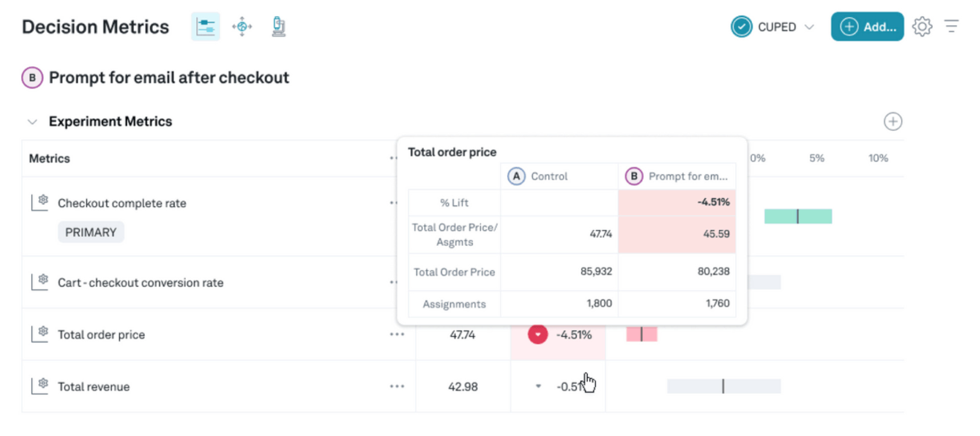This screenshot has width=980, height=436.
Task: Click the green confidence interval bar
Action: click(x=798, y=216)
